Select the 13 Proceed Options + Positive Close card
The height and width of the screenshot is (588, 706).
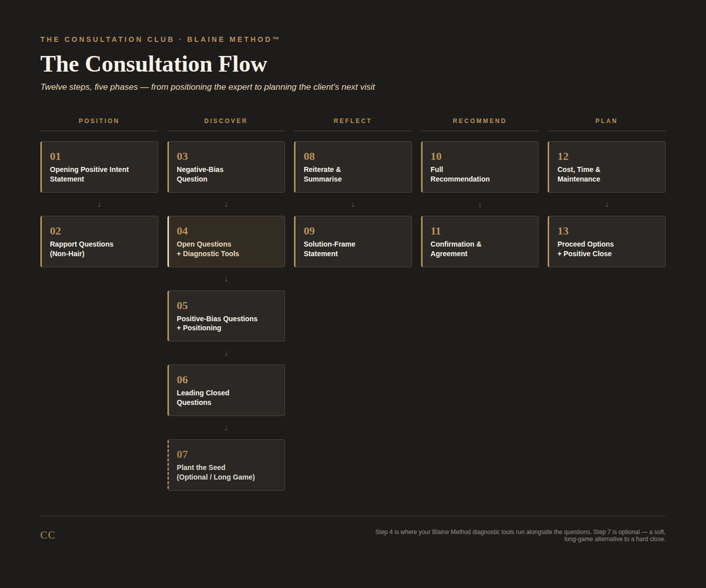[607, 242]
